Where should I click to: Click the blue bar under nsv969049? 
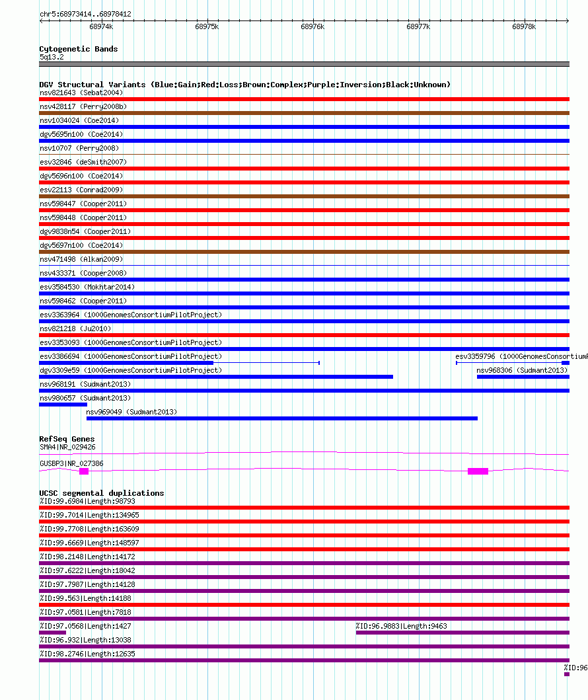click(x=282, y=418)
